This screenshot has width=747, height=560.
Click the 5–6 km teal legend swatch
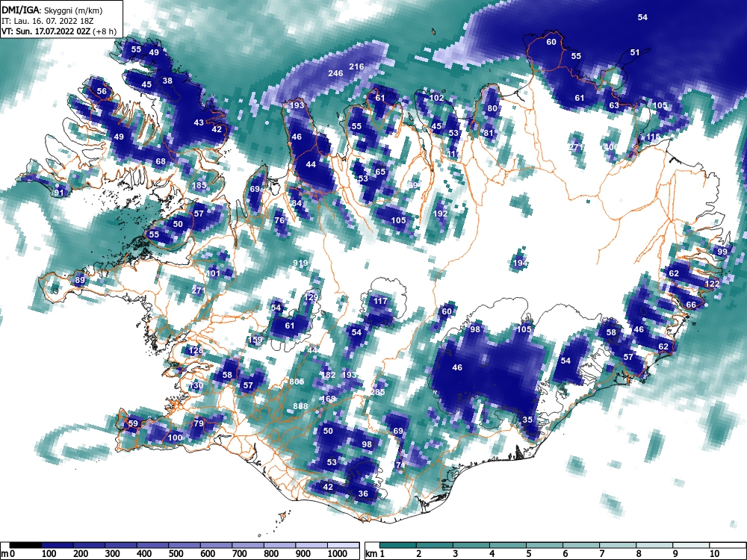tap(545, 545)
